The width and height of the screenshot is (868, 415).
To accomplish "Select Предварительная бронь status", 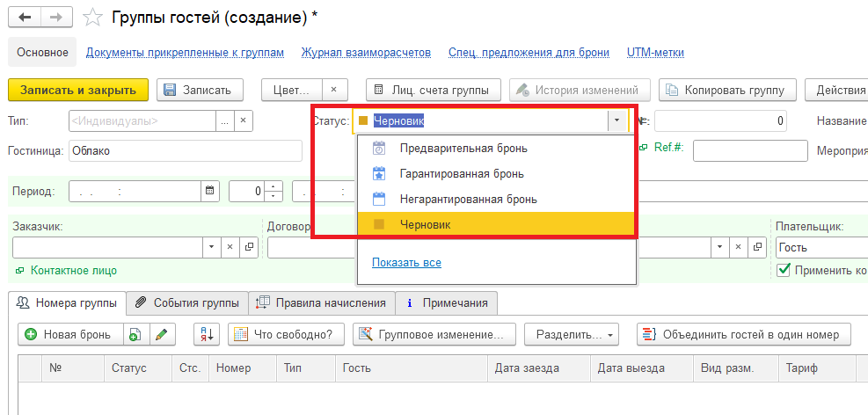I will (495, 149).
